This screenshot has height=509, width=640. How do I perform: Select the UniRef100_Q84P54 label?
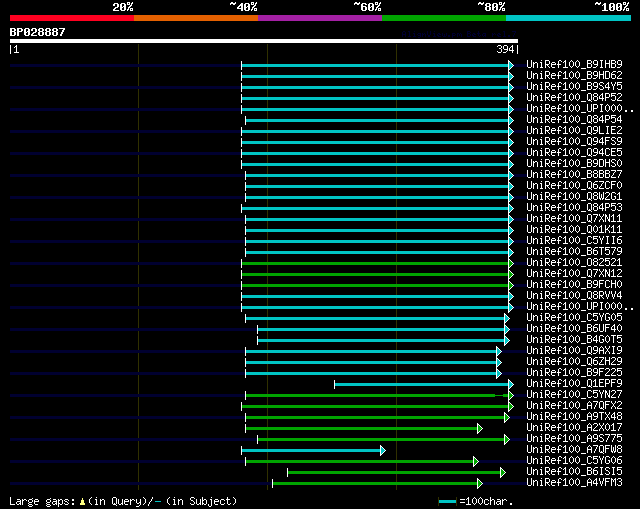click(x=574, y=120)
